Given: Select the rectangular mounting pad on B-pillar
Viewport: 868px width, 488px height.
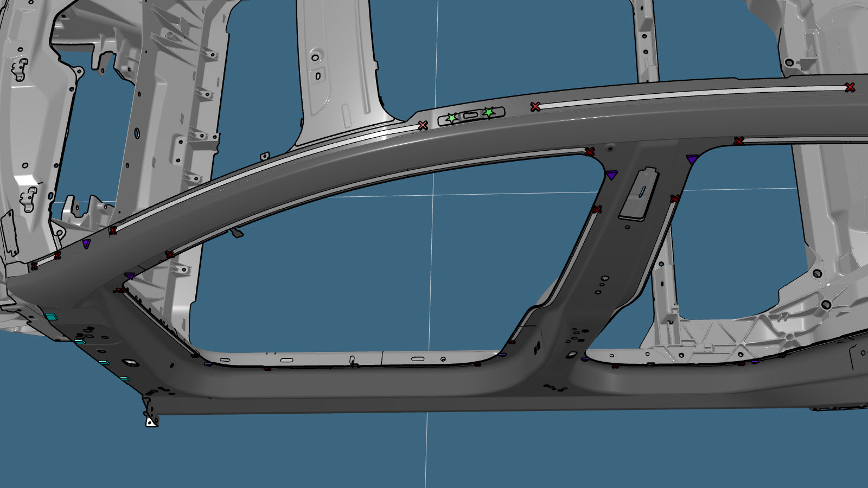Looking at the screenshot, I should click(640, 193).
